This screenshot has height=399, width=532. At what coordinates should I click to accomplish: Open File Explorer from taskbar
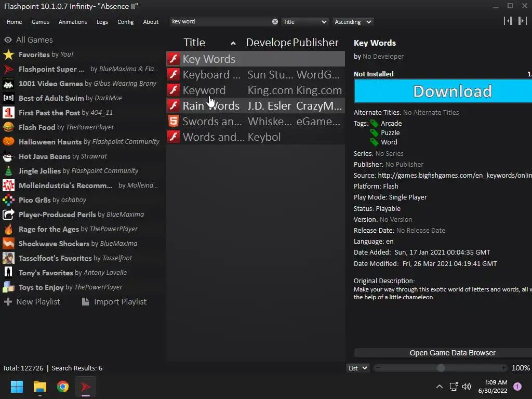click(39, 387)
